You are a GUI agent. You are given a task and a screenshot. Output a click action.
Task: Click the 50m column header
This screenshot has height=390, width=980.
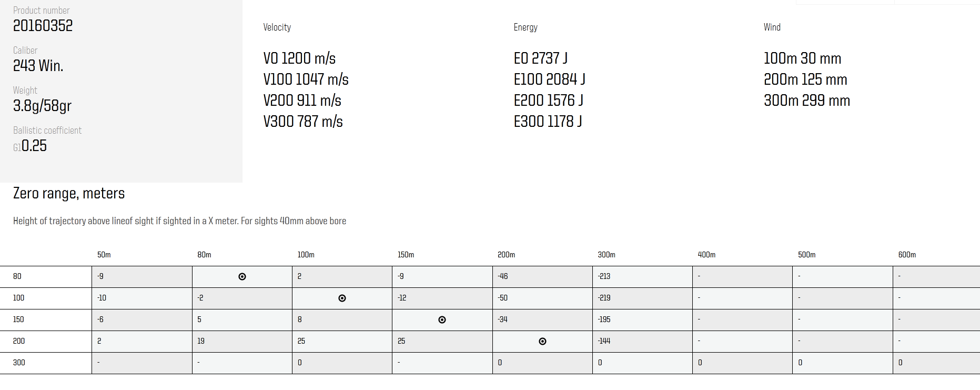tap(104, 255)
